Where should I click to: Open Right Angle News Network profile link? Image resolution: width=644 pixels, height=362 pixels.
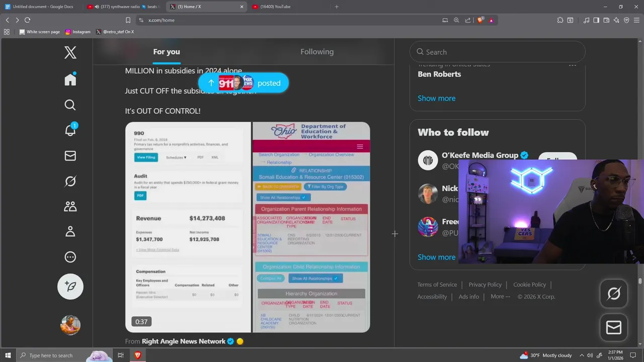tap(184, 341)
